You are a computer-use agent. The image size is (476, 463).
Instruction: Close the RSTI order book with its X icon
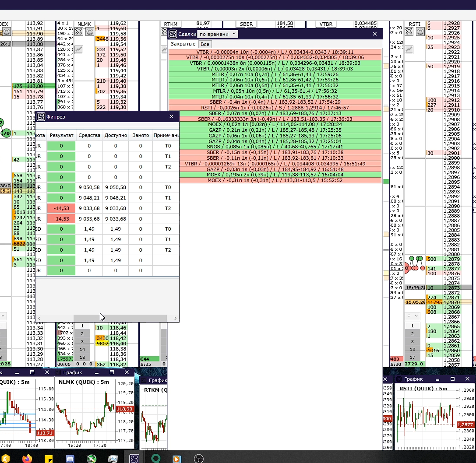pos(409,31)
